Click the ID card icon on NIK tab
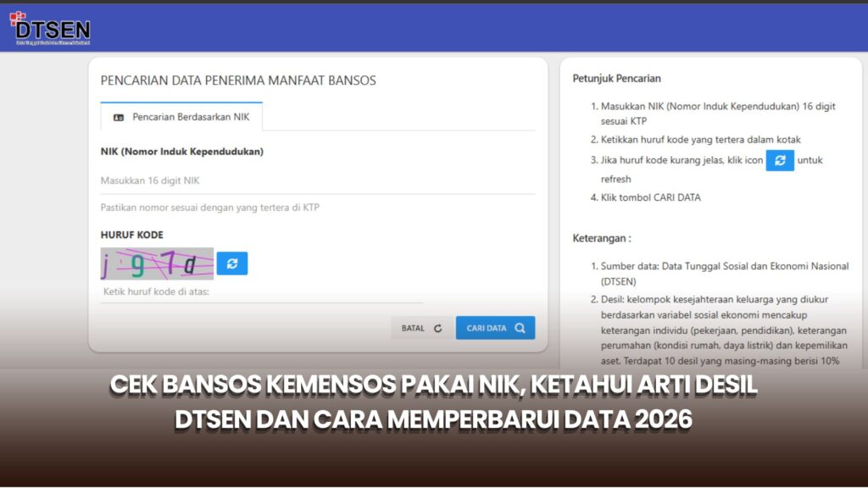Screen dimensions: 868x488 pyautogui.click(x=119, y=117)
